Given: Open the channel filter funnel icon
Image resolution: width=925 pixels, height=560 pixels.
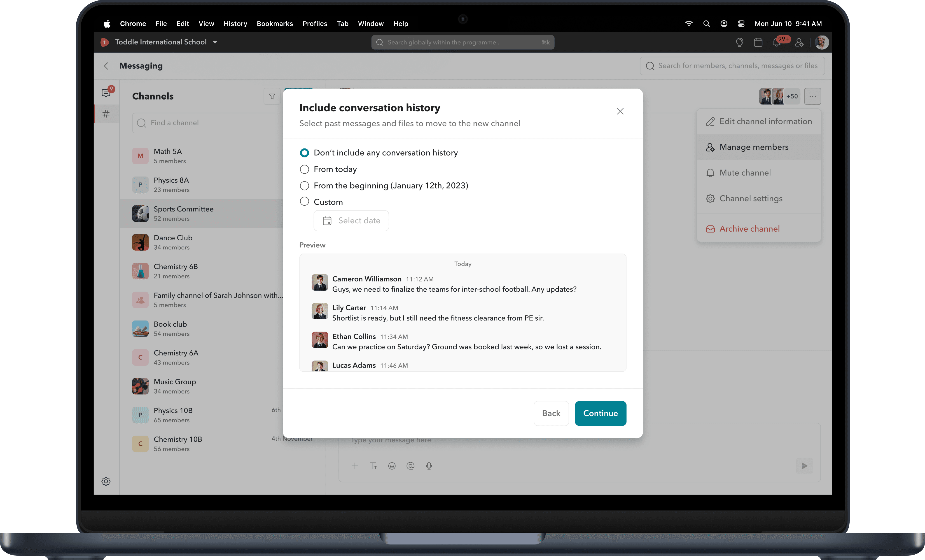Looking at the screenshot, I should [272, 96].
